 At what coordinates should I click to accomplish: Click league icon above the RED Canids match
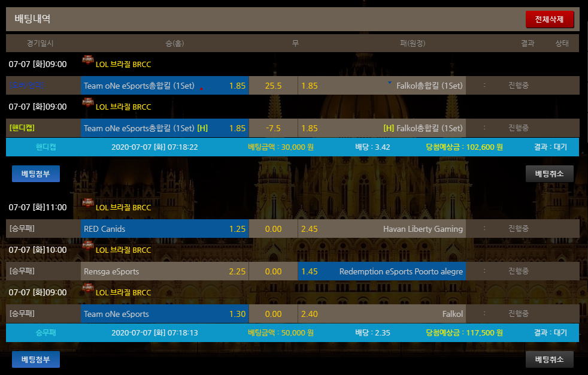pos(88,204)
